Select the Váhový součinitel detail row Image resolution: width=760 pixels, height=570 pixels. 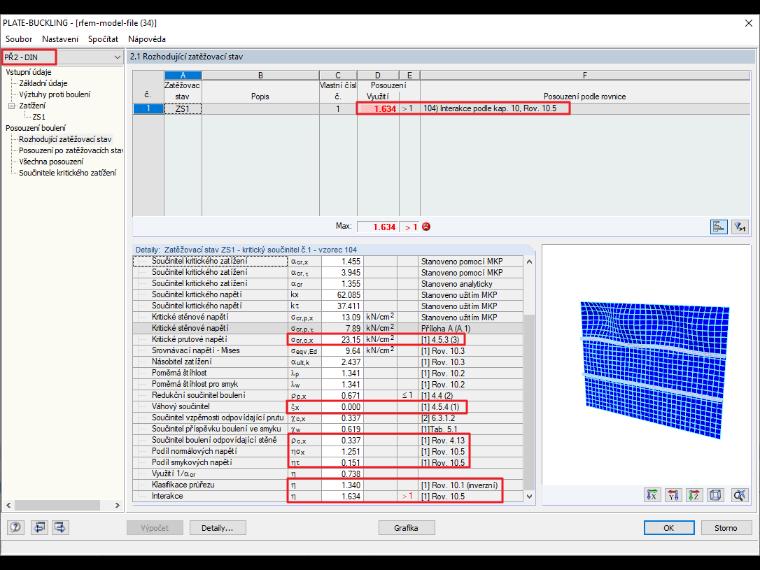(328, 407)
